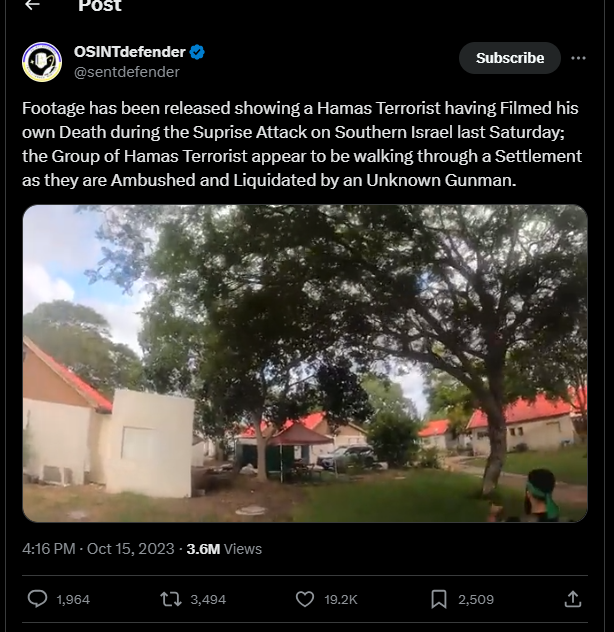
Task: Open the OSINTdefender profile avatar
Action: (42, 62)
